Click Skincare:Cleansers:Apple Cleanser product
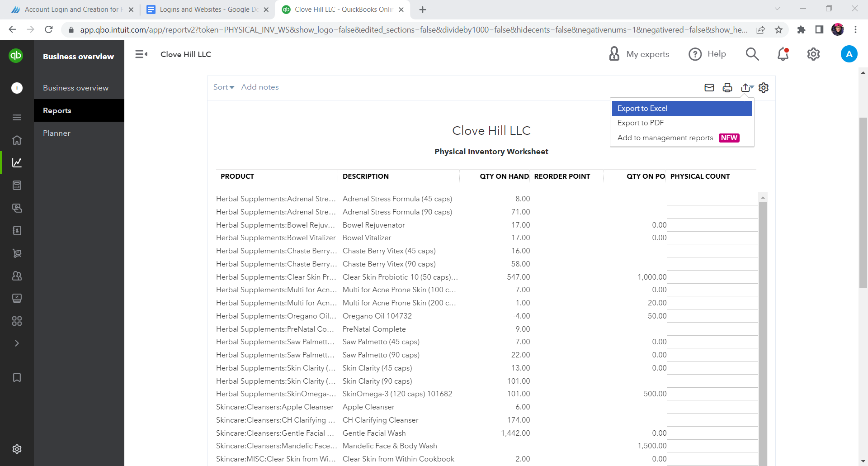 coord(275,407)
